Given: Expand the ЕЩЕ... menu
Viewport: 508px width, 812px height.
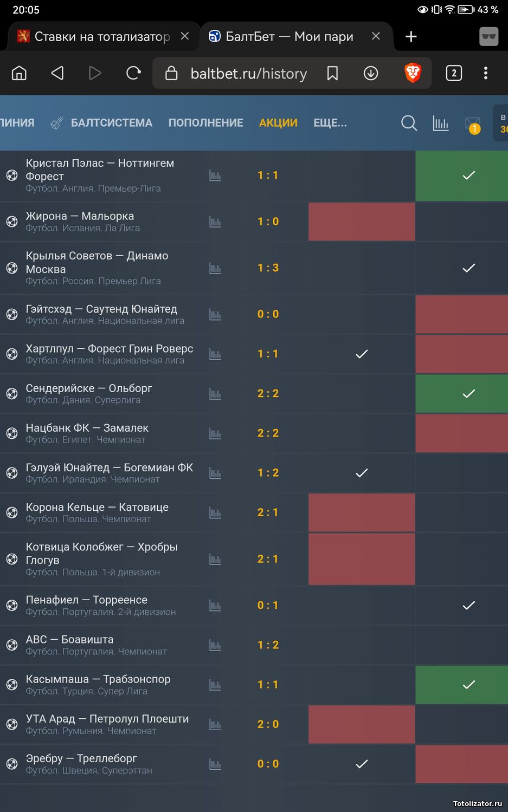Looking at the screenshot, I should 330,123.
